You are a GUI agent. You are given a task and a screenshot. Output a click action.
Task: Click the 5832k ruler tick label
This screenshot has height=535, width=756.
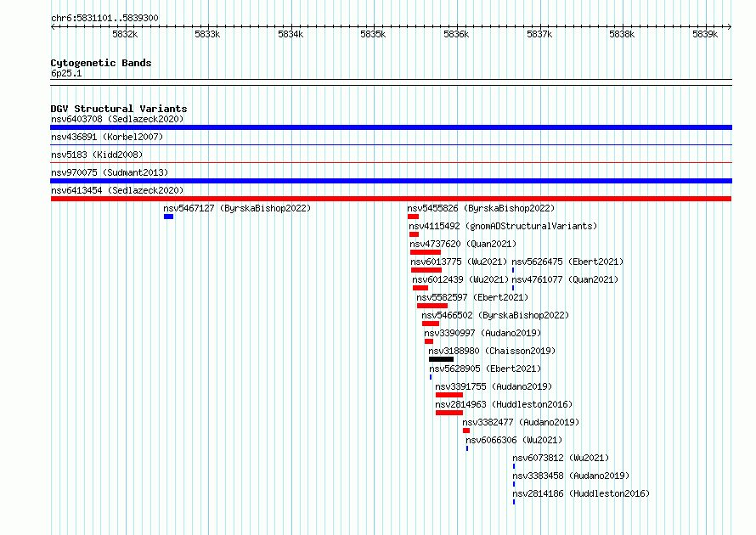pyautogui.click(x=125, y=34)
